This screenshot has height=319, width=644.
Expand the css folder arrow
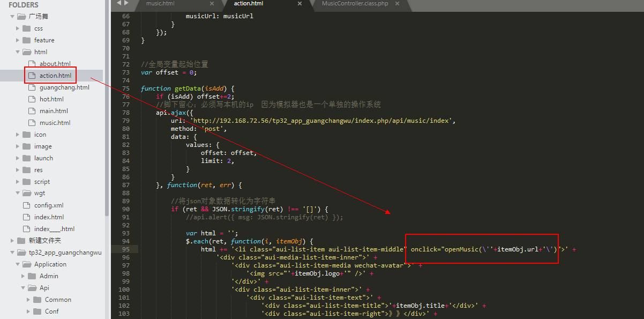tap(18, 28)
